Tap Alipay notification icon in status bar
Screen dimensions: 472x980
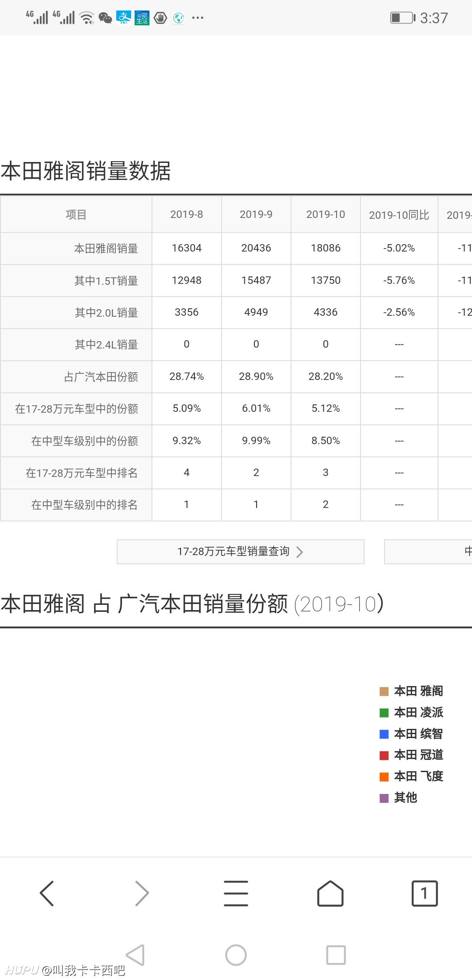click(x=124, y=18)
